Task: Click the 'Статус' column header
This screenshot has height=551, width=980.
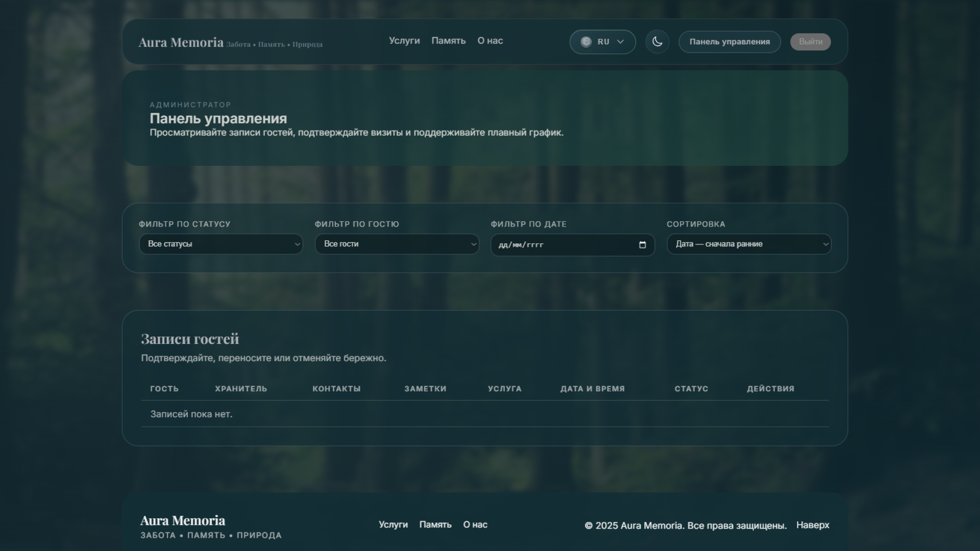Action: 691,389
